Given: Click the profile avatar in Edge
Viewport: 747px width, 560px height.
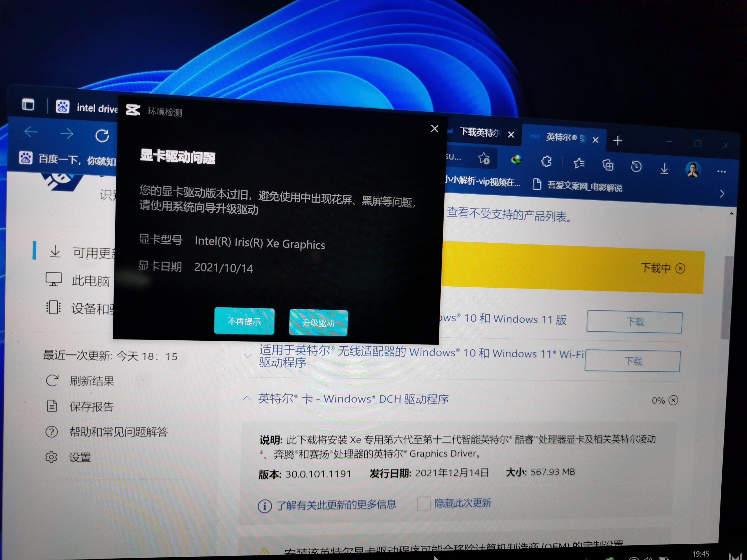Looking at the screenshot, I should 693,169.
